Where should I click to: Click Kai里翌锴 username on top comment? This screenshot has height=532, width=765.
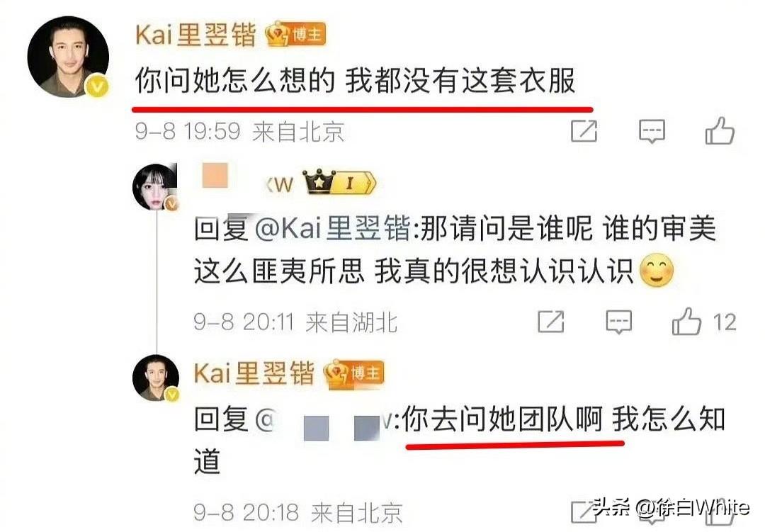click(195, 35)
